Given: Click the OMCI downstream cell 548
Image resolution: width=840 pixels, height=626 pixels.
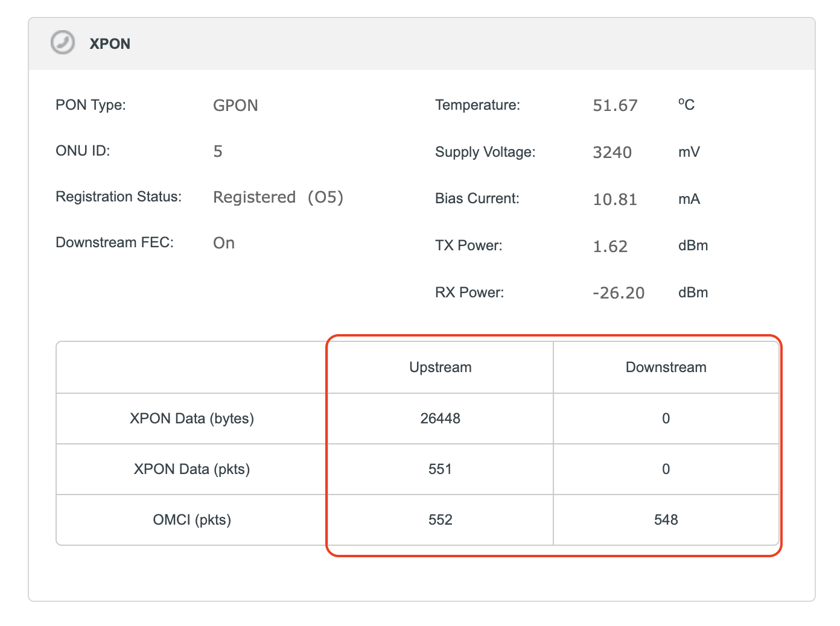Looking at the screenshot, I should click(x=666, y=520).
